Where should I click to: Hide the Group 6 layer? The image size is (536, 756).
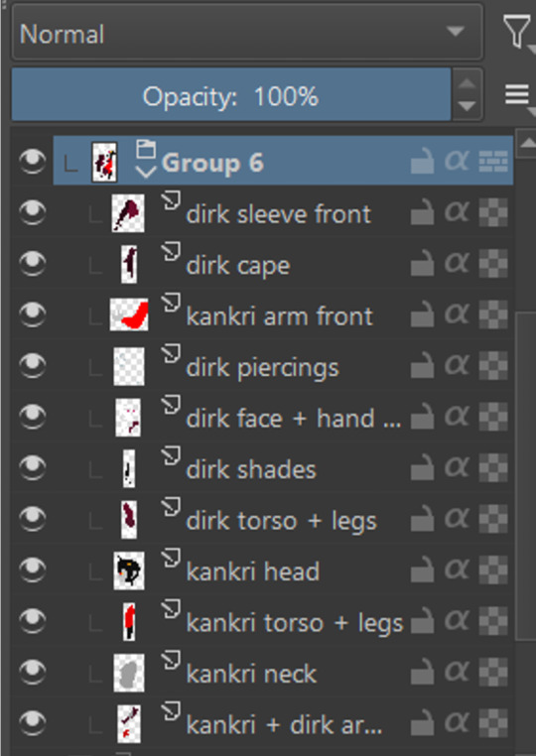pyautogui.click(x=32, y=161)
